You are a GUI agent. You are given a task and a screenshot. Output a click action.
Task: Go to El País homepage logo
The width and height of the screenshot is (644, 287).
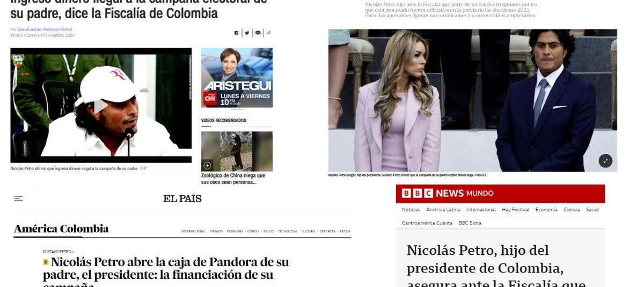click(x=182, y=198)
